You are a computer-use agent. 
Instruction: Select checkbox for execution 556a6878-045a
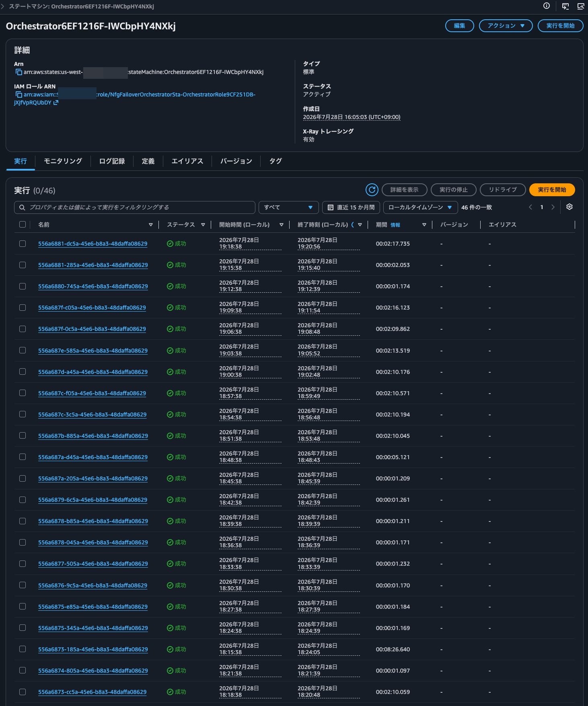coord(23,542)
